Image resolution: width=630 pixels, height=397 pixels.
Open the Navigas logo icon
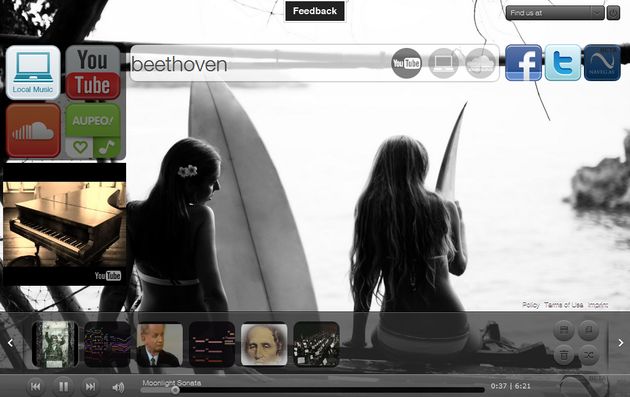[602, 63]
